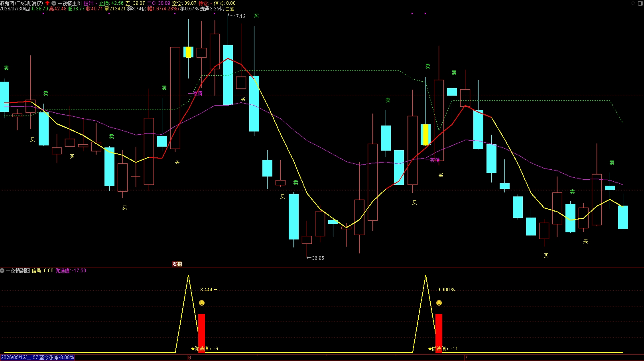Expand the 一夜情副图 sub-chart indicator menu

pyautogui.click(x=2, y=271)
